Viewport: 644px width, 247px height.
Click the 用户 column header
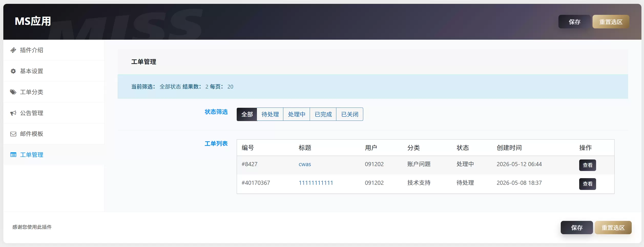point(371,148)
